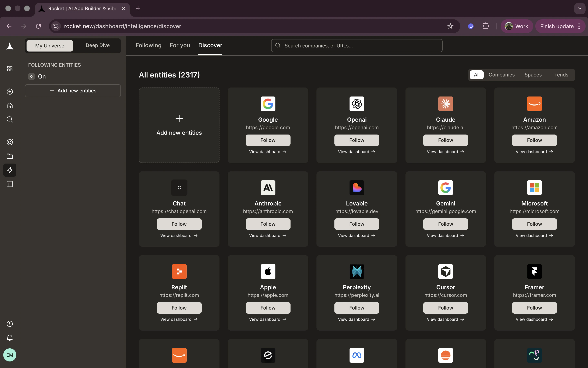Open a new browser tab
588x368 pixels.
pos(138,8)
